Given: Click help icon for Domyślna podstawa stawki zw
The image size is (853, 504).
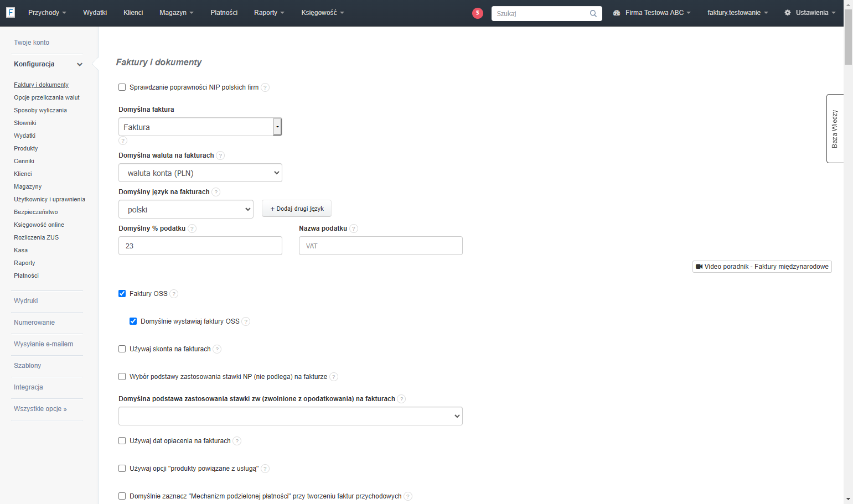Looking at the screenshot, I should (x=401, y=399).
